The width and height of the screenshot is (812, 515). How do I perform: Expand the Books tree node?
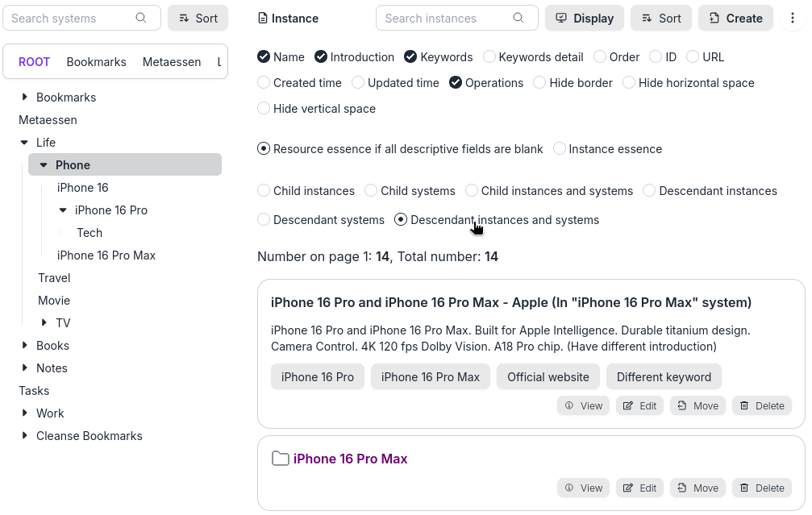coord(25,346)
